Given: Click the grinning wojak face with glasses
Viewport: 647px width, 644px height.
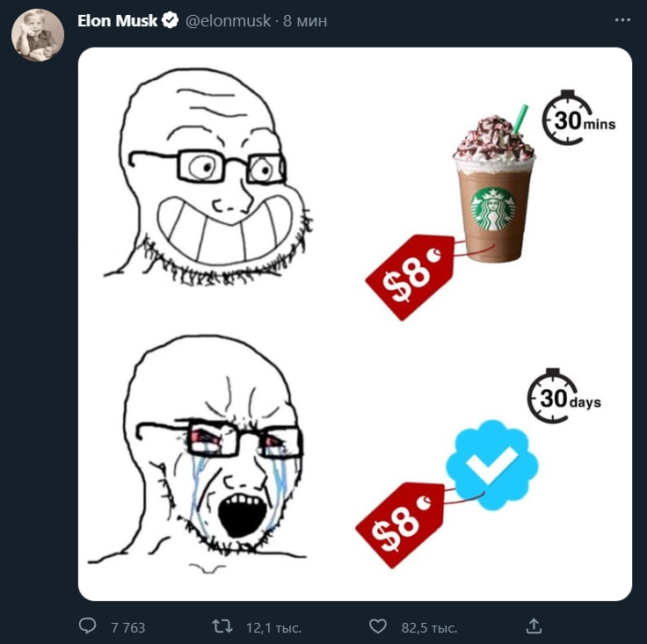Looking at the screenshot, I should coord(208,177).
